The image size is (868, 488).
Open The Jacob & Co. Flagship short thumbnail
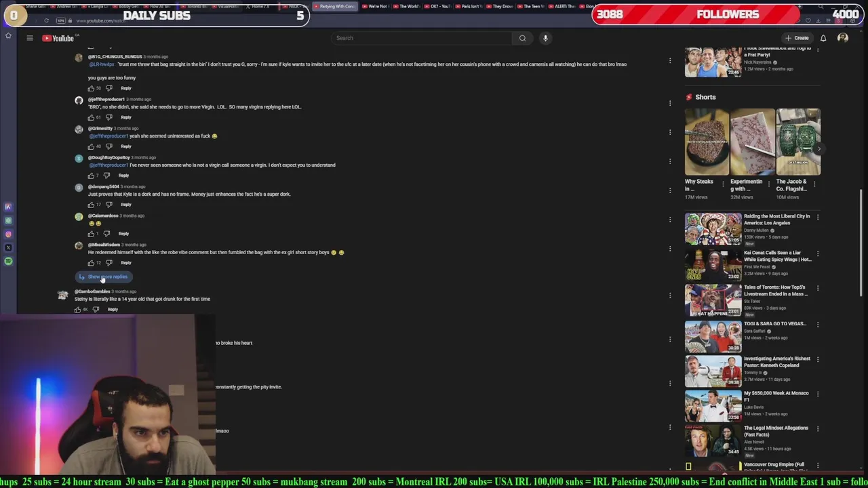(x=798, y=142)
